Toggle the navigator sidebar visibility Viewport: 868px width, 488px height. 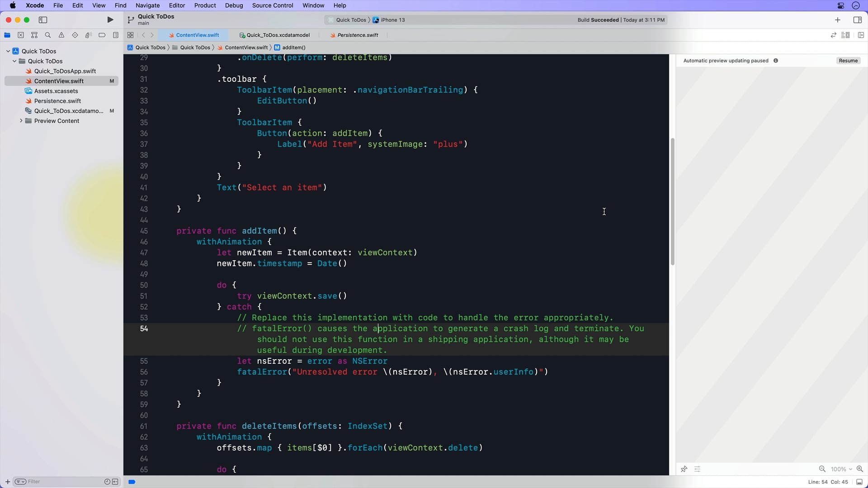(43, 20)
